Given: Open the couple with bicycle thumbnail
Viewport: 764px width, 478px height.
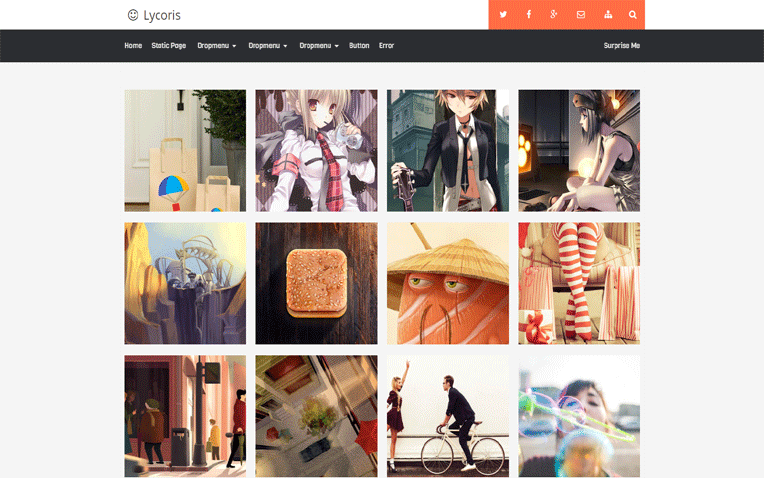Looking at the screenshot, I should (x=448, y=416).
